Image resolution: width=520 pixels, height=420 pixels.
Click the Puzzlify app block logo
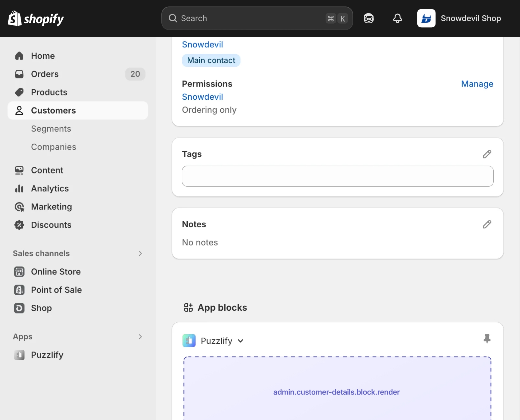click(x=189, y=341)
